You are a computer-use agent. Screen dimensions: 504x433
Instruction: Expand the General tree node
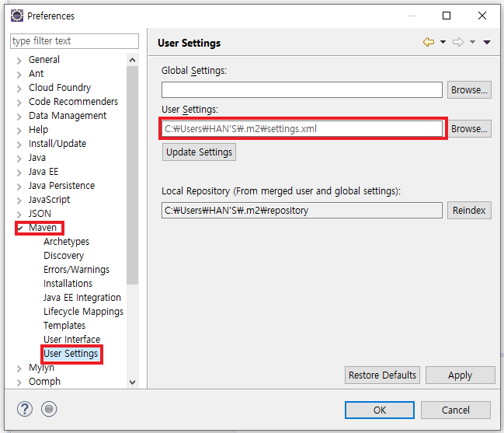pyautogui.click(x=19, y=61)
